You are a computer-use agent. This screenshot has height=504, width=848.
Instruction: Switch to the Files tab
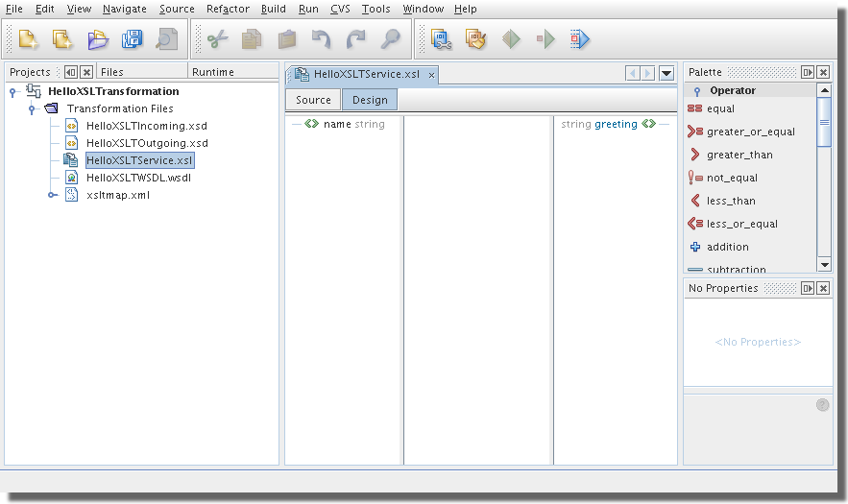tap(142, 72)
